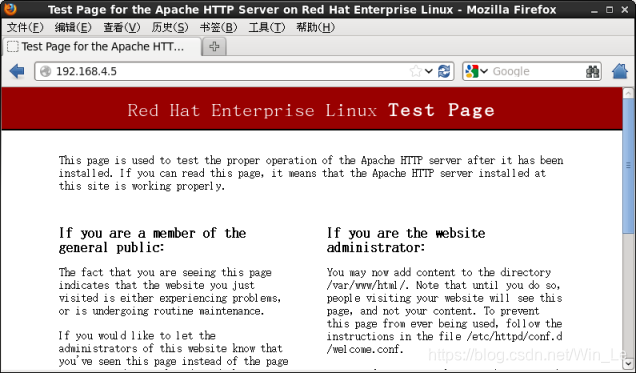Click heading 'If you are a member of the general public:'
Screen dimensions: 637x373
tap(152, 240)
